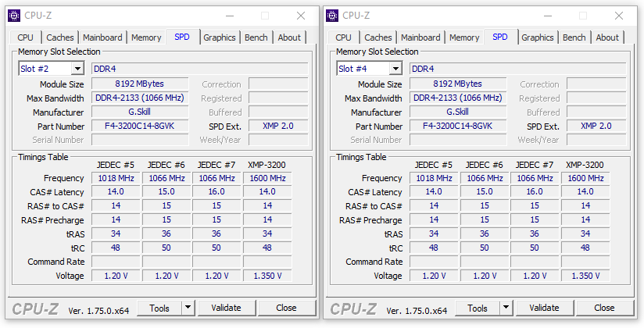
Task: Open Bench tab in the Slot #2 window
Action: click(256, 37)
